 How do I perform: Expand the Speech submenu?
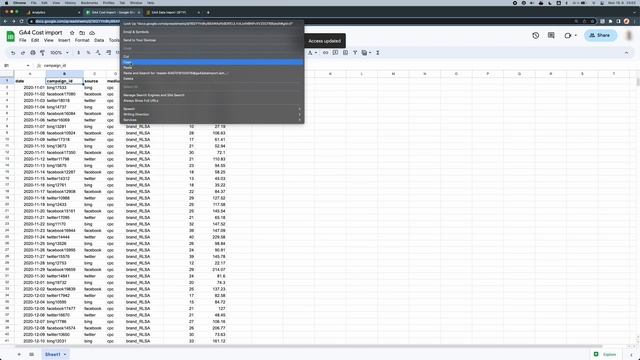point(212,109)
